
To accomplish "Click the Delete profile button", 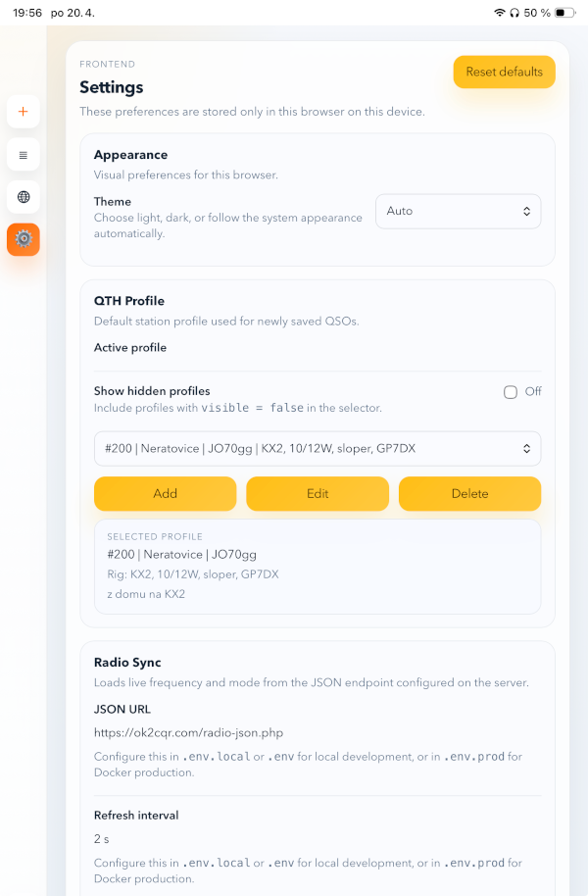I will coord(469,494).
